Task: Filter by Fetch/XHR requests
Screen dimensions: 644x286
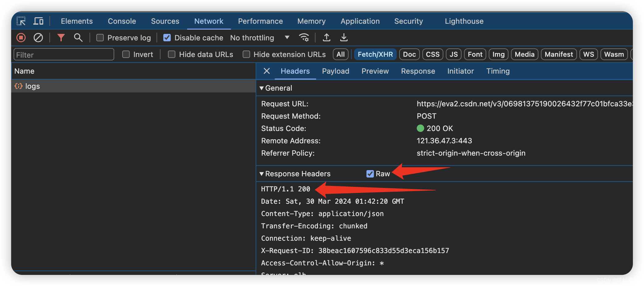Action: click(375, 55)
